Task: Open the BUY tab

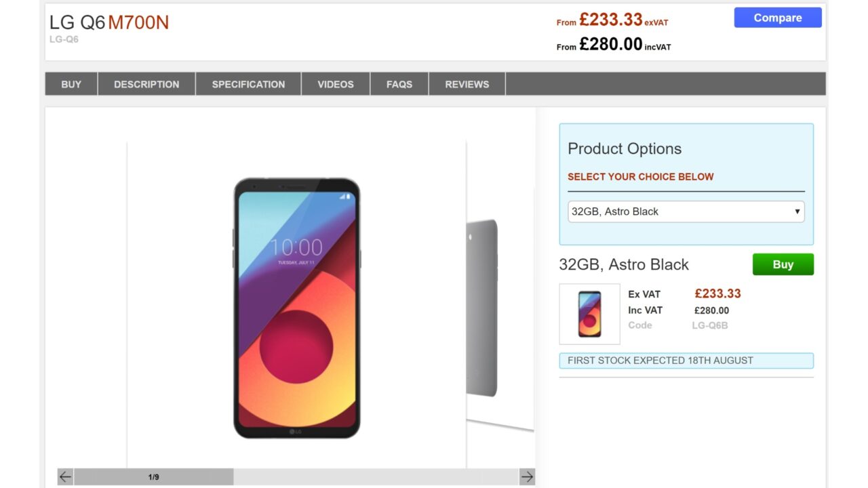Action: 71,84
